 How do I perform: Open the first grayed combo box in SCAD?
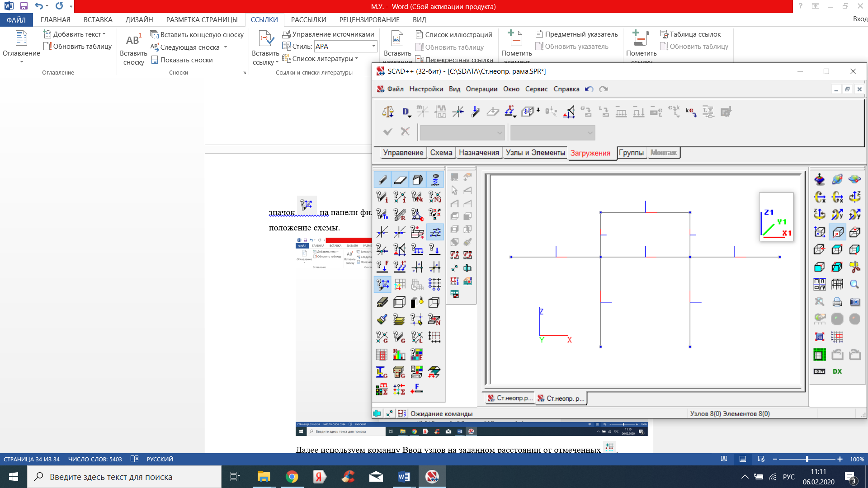462,133
